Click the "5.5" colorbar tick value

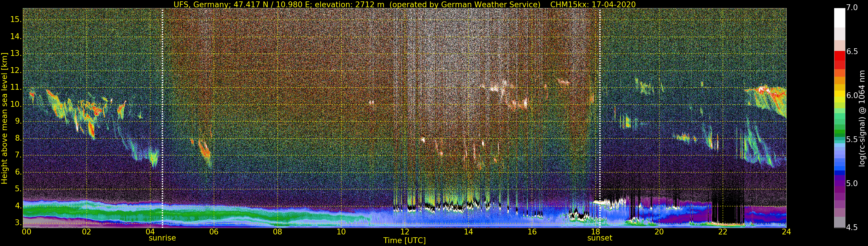(852, 139)
